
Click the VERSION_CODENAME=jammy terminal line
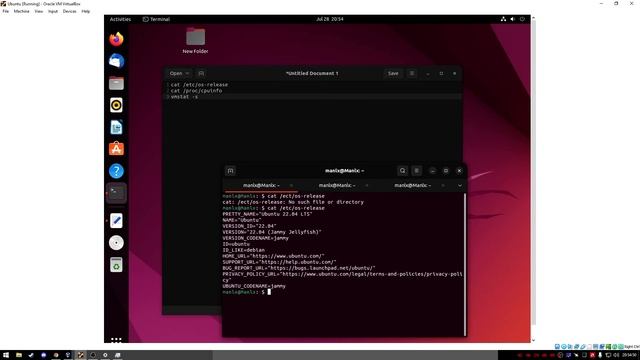point(256,238)
